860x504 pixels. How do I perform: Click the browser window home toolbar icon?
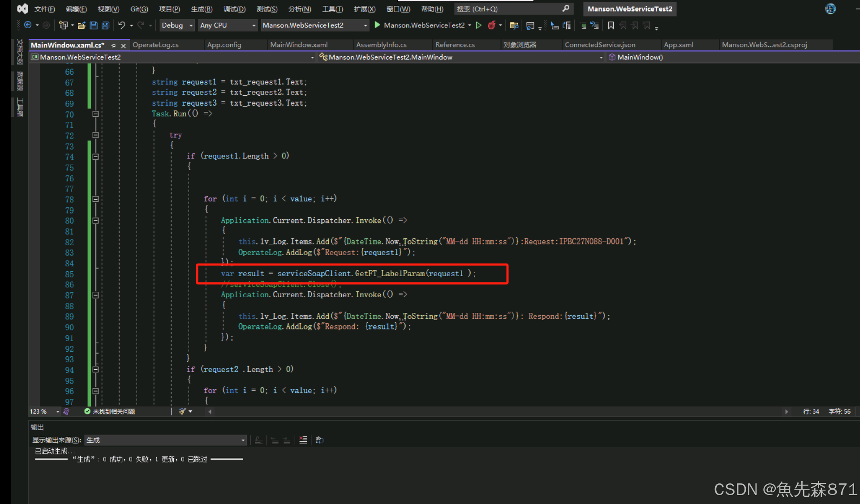coord(530,26)
